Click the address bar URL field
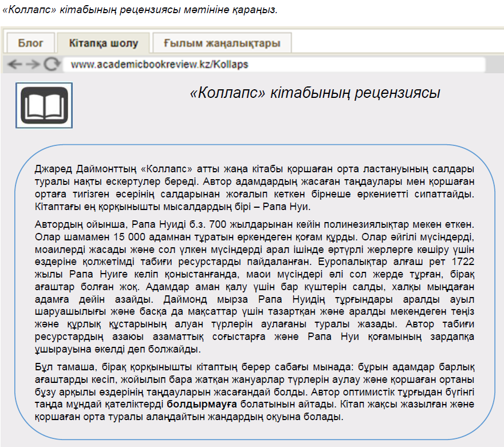504x447 pixels. click(274, 65)
